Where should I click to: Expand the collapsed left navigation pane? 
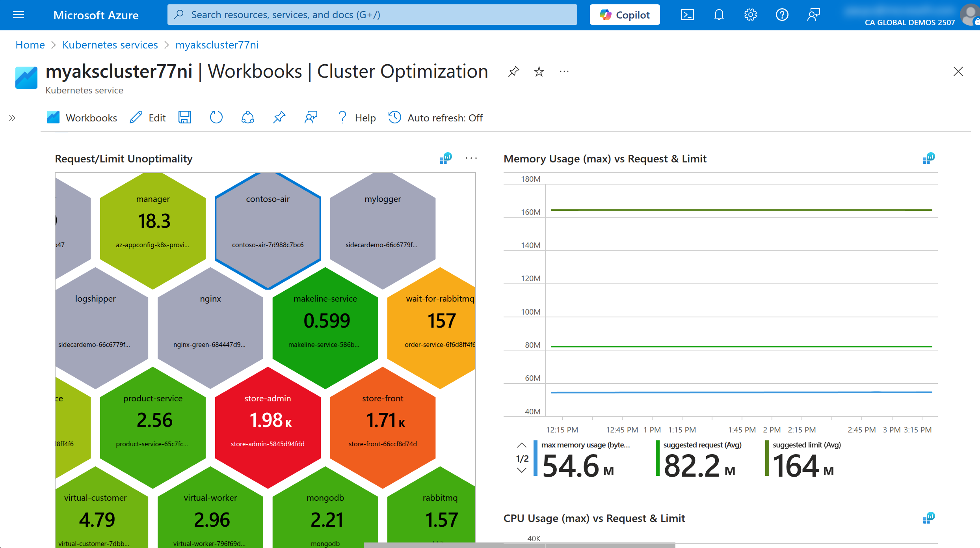click(x=12, y=118)
